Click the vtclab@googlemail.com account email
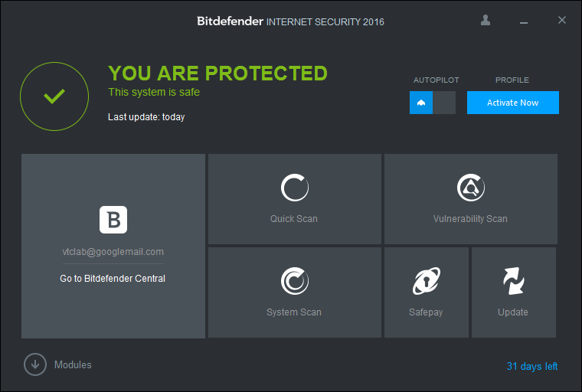 pyautogui.click(x=113, y=251)
